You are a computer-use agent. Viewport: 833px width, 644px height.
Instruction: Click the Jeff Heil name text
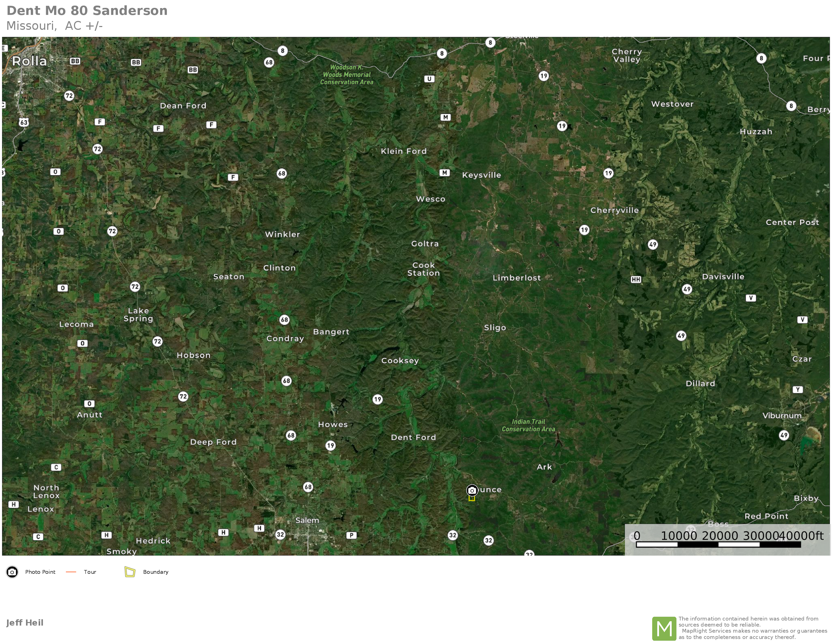pos(25,623)
